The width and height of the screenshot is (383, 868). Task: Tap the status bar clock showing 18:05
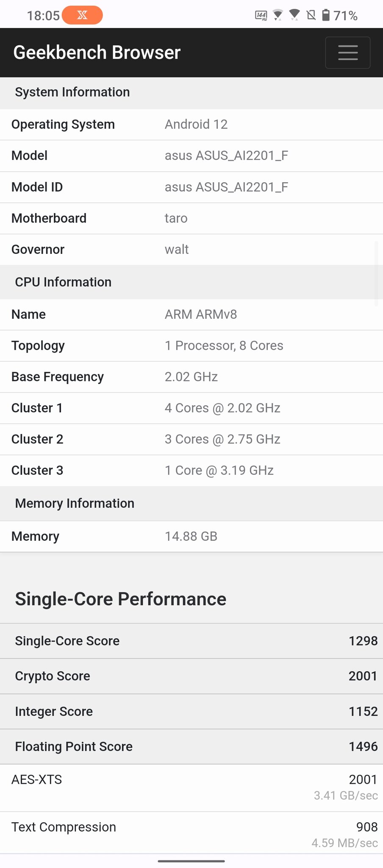pyautogui.click(x=43, y=16)
